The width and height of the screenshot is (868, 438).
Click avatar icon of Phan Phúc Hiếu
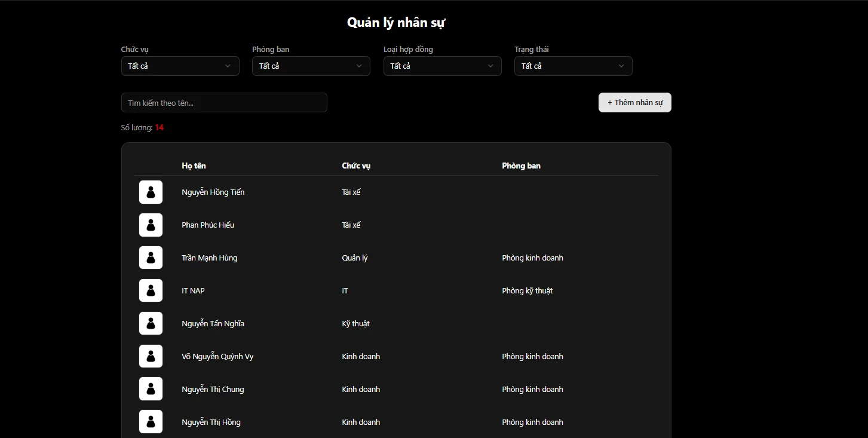pos(151,225)
